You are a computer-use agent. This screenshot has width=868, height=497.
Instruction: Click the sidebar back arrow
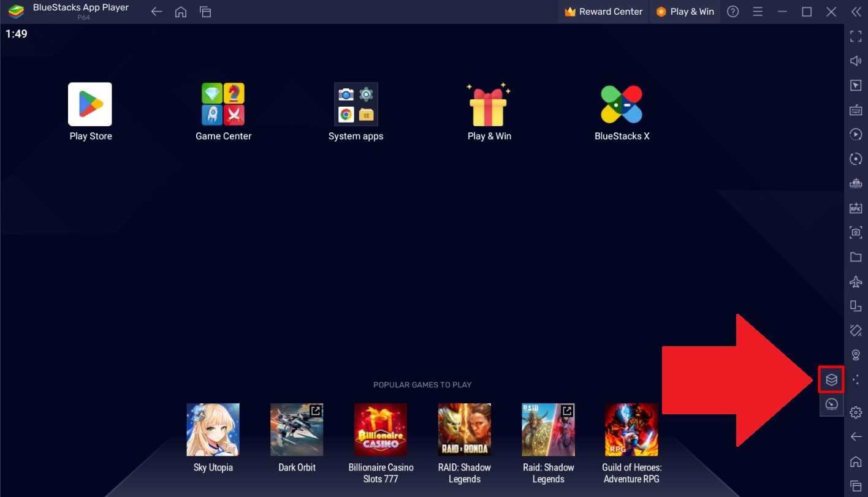click(x=856, y=437)
